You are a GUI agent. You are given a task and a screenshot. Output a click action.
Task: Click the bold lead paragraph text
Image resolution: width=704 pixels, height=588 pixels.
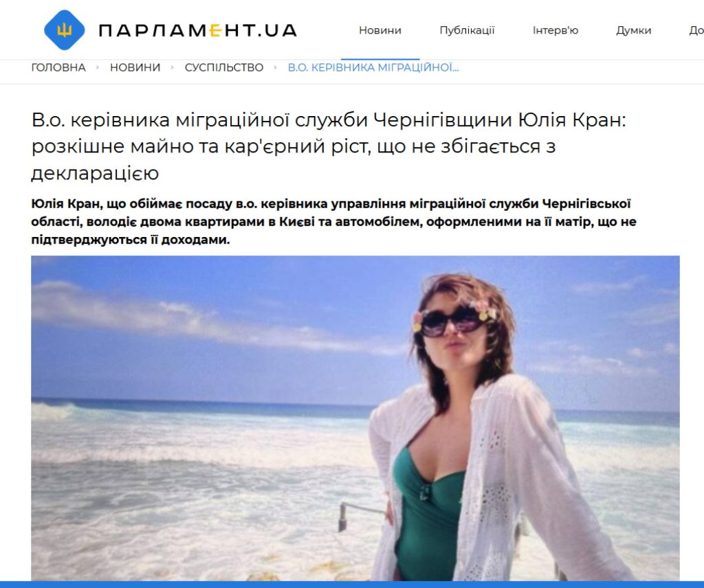pyautogui.click(x=333, y=222)
